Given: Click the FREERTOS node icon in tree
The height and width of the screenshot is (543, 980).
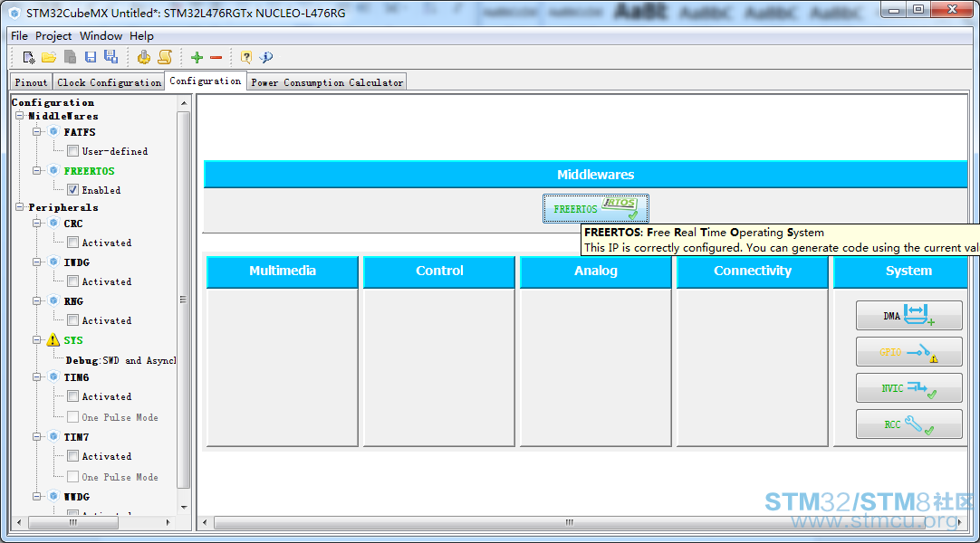Looking at the screenshot, I should point(53,170).
